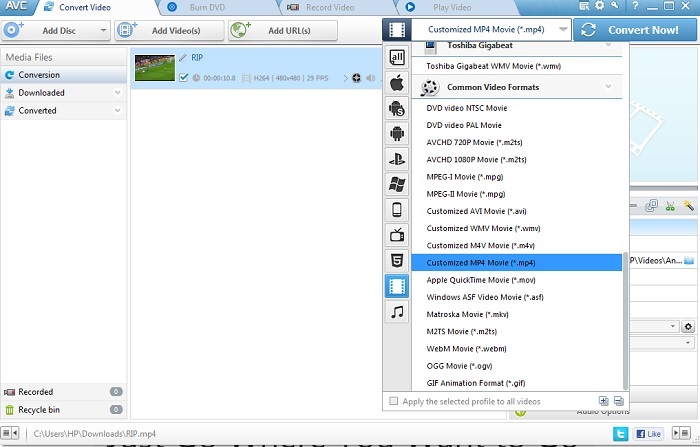700x447 pixels.
Task: Click the RIP video thumbnail
Action: point(155,68)
